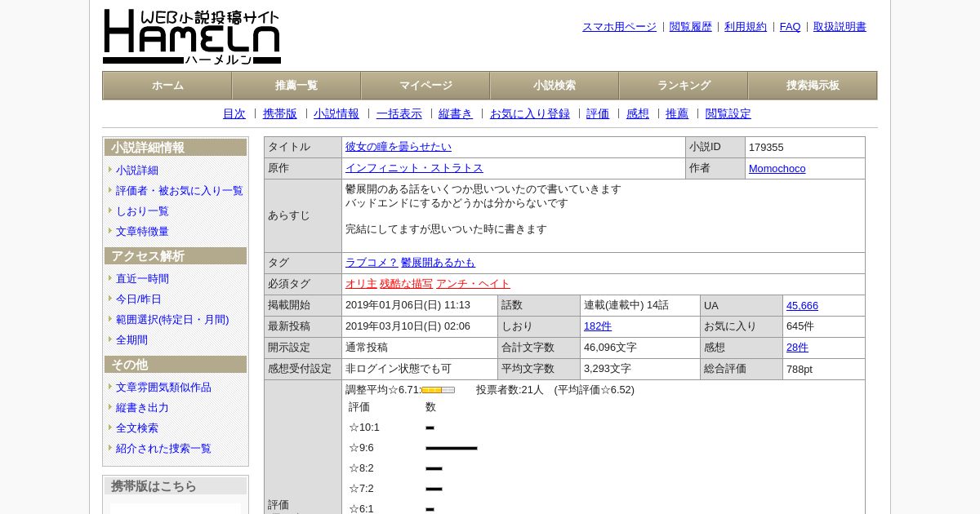
Task: Open 推薦 in sub menu
Action: 677,114
